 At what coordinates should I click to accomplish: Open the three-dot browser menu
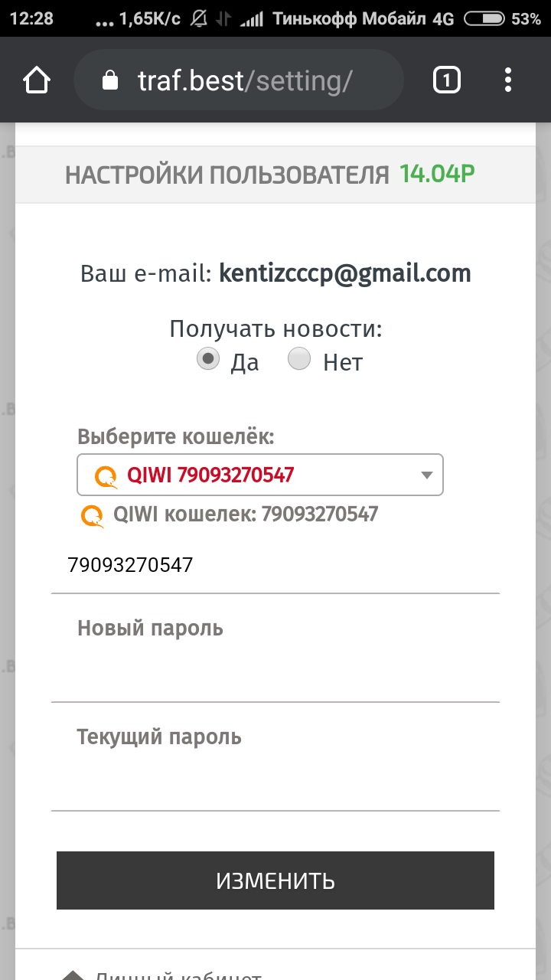tap(508, 80)
